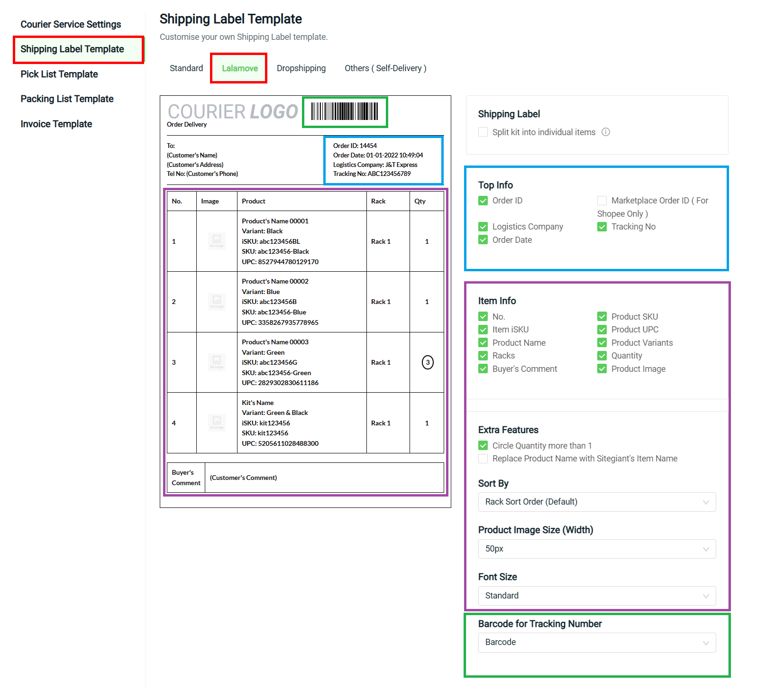
Task: Click 'Product's Name 00001' in table
Action: pyautogui.click(x=275, y=221)
